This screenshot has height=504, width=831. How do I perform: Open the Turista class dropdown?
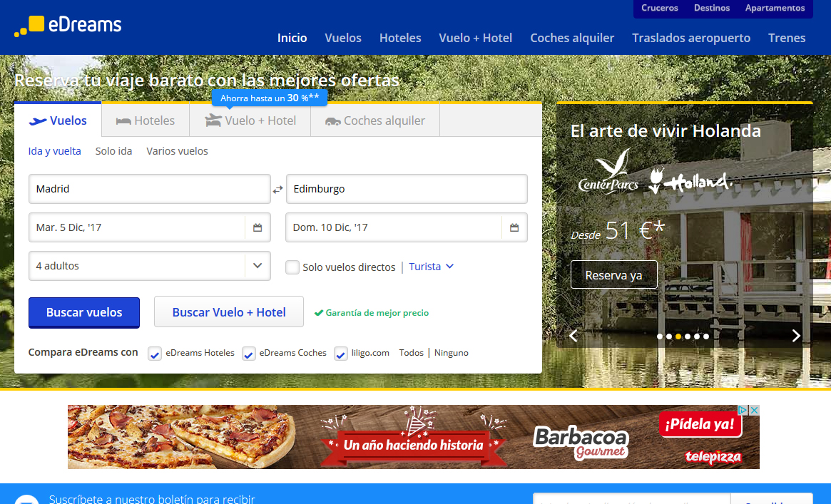pyautogui.click(x=432, y=267)
